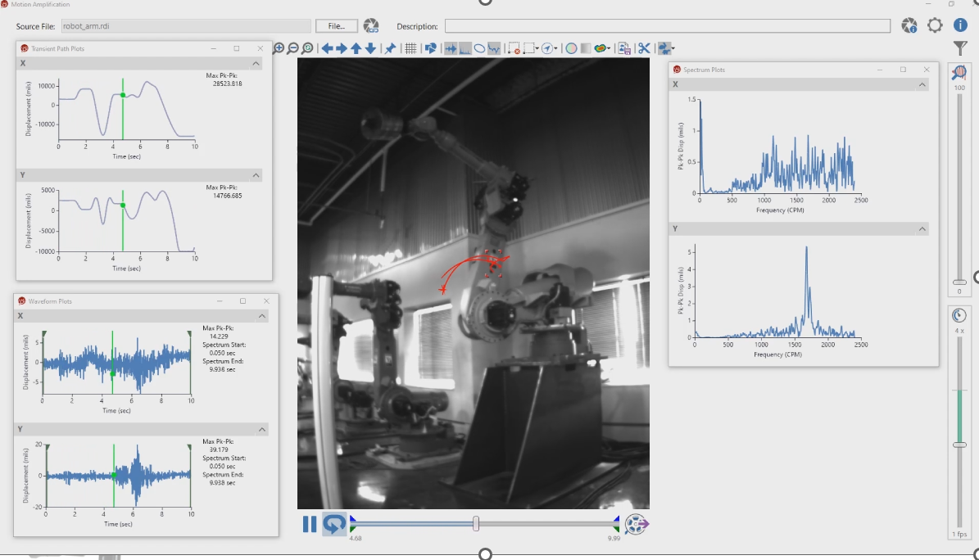Click the pin tool in toolbar
The height and width of the screenshot is (560, 979).
pos(390,48)
